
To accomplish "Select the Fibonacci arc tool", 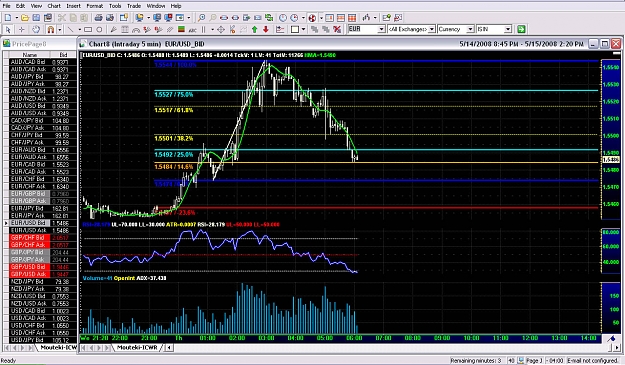I will (x=136, y=29).
